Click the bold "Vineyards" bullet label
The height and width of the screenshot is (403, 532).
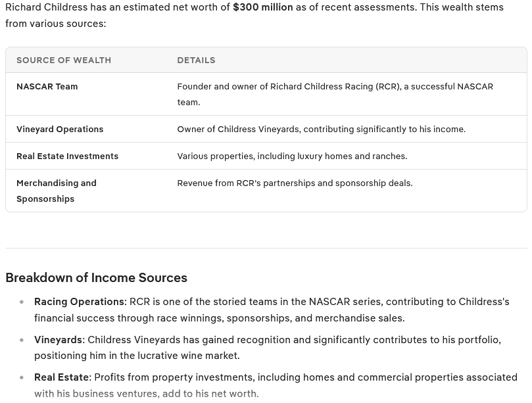58,340
